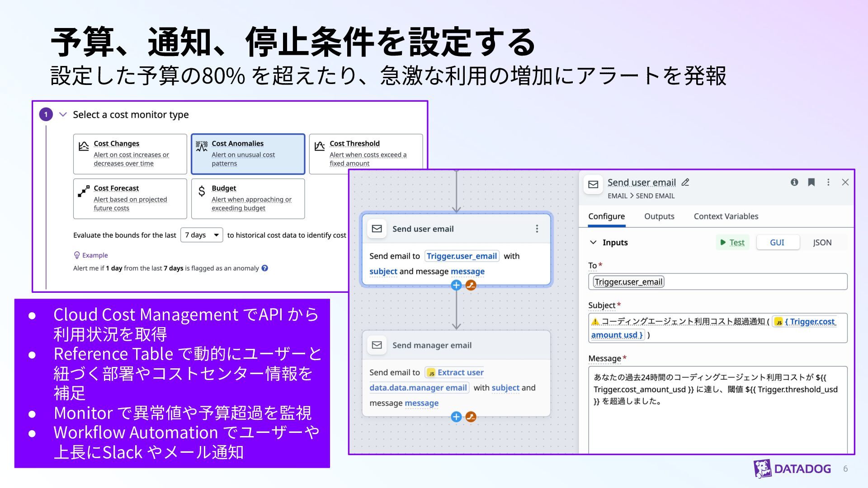Click the To field containing Trigger.user_email
Viewport: 868px width, 488px height.
[x=718, y=282]
